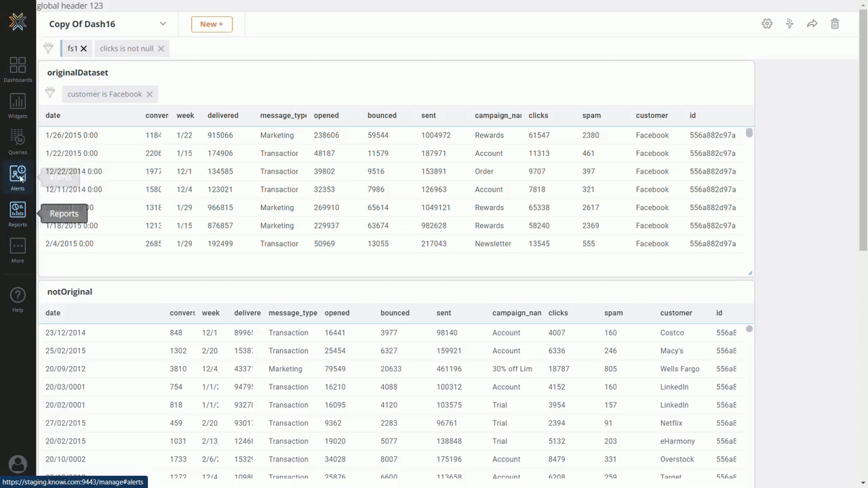Screen dimensions: 868x488
Task: Select customer cell eHarmony
Action: tap(677, 441)
